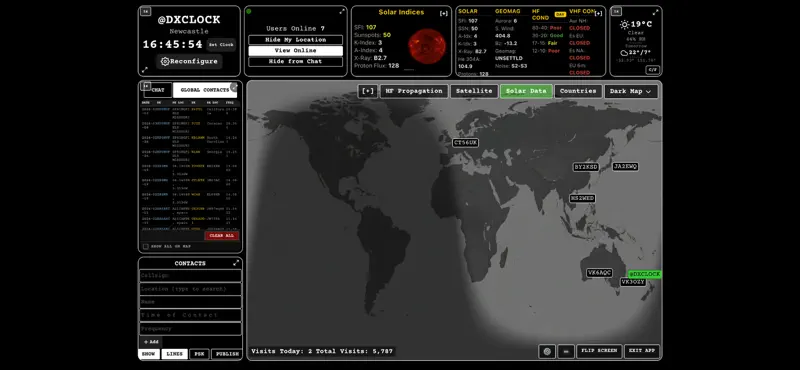Focus the Location search field
This screenshot has width=800, height=370.
coord(190,289)
